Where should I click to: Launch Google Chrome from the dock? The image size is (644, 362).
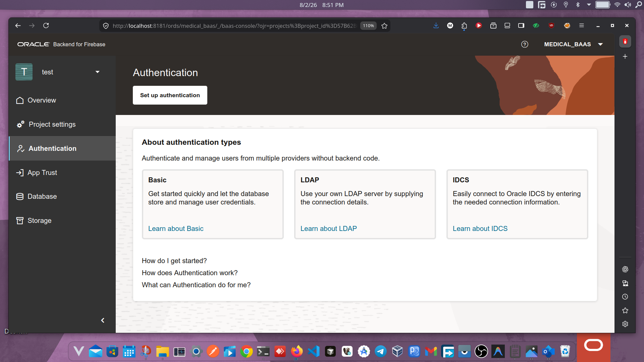(x=247, y=352)
